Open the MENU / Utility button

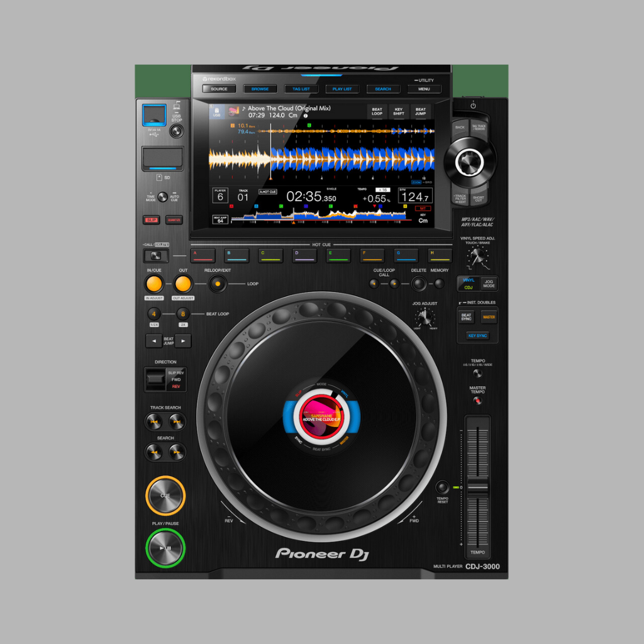[x=425, y=89]
